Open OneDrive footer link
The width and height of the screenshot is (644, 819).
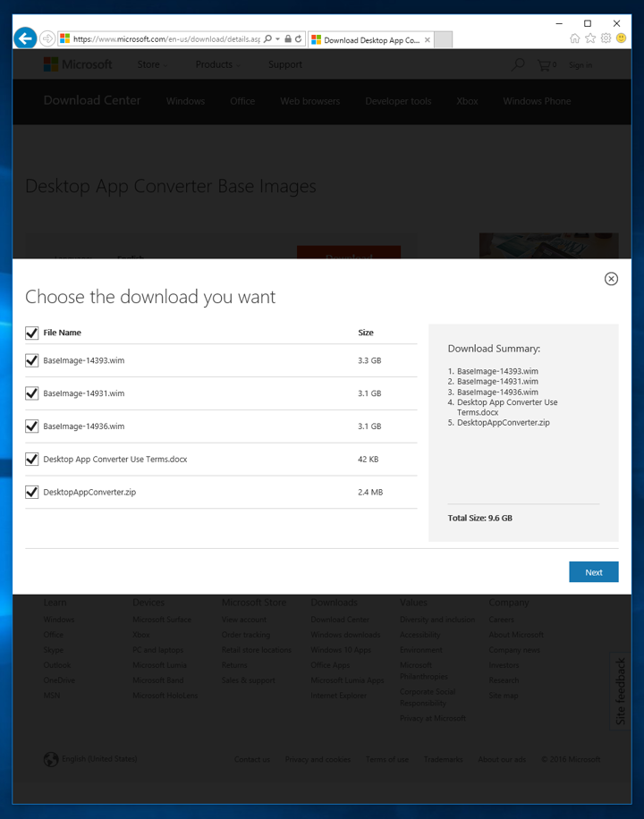(59, 680)
